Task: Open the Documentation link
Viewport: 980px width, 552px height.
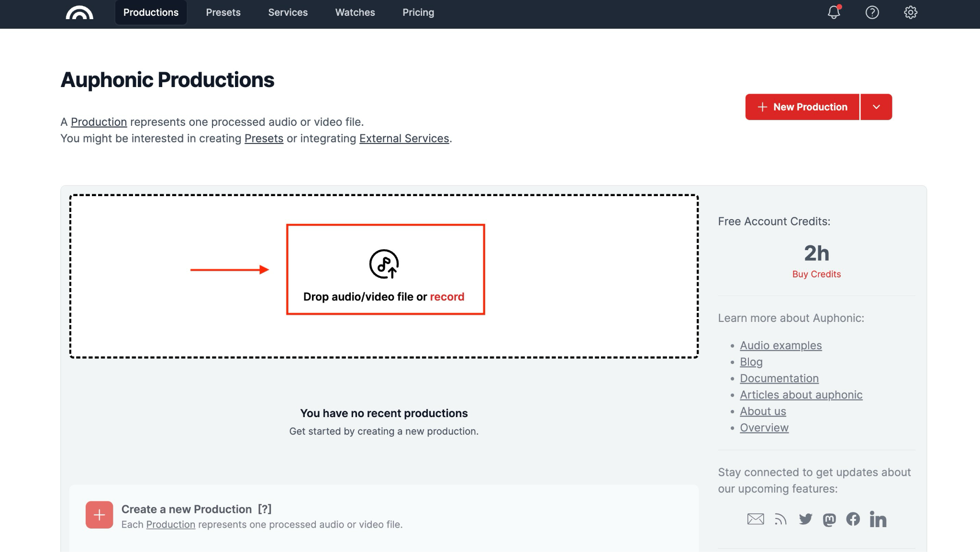Action: pos(779,378)
